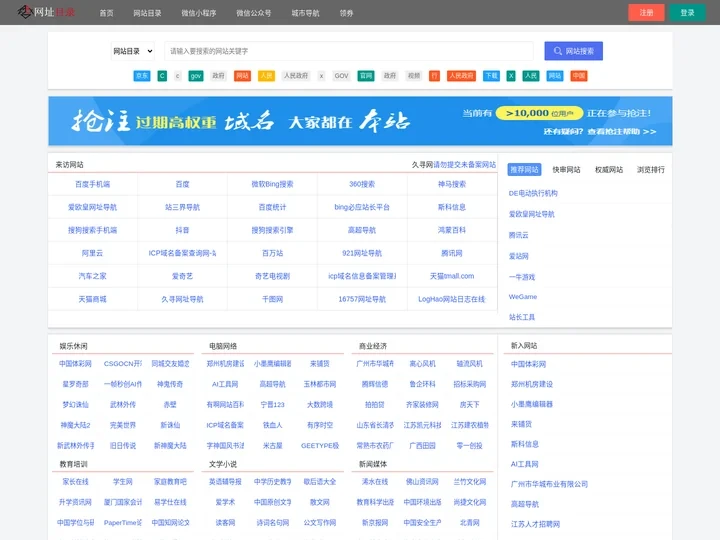Open the 娱乐休闲 category heading

click(x=73, y=346)
